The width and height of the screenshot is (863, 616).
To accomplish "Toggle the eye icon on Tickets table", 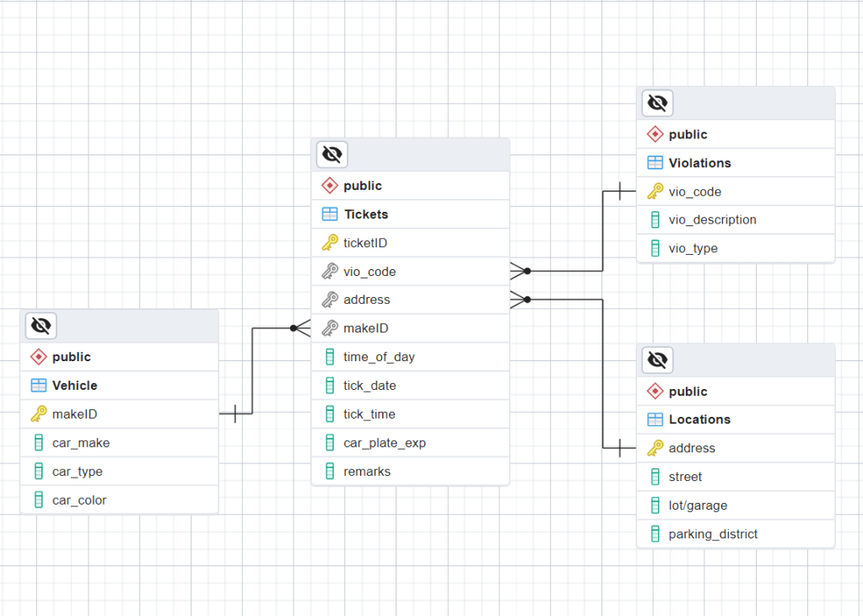I will 332,154.
